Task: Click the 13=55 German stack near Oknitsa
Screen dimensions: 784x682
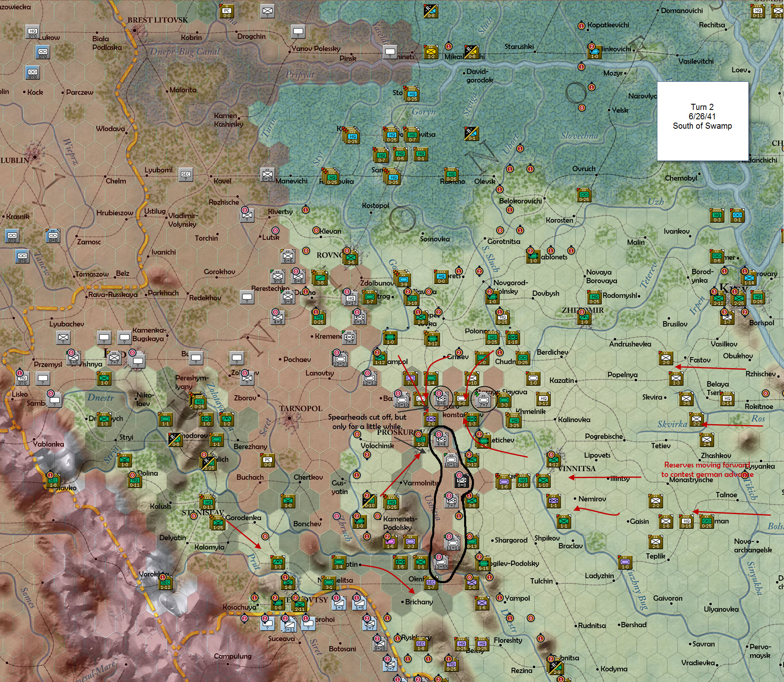Action: 441,563
